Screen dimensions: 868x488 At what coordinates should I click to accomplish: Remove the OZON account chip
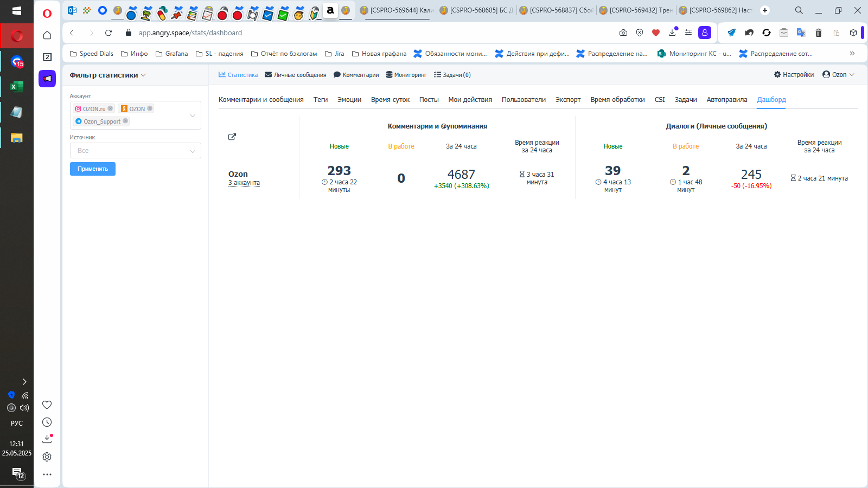(x=150, y=108)
